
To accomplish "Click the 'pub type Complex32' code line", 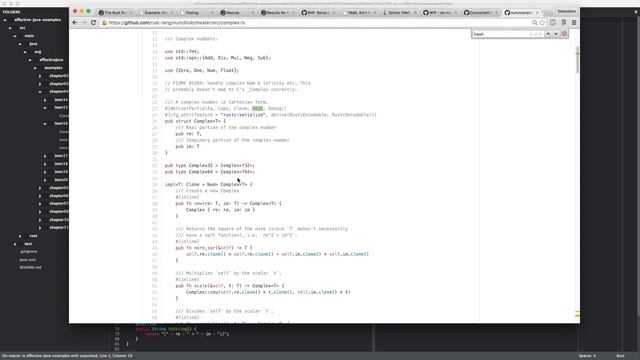I will [210, 166].
